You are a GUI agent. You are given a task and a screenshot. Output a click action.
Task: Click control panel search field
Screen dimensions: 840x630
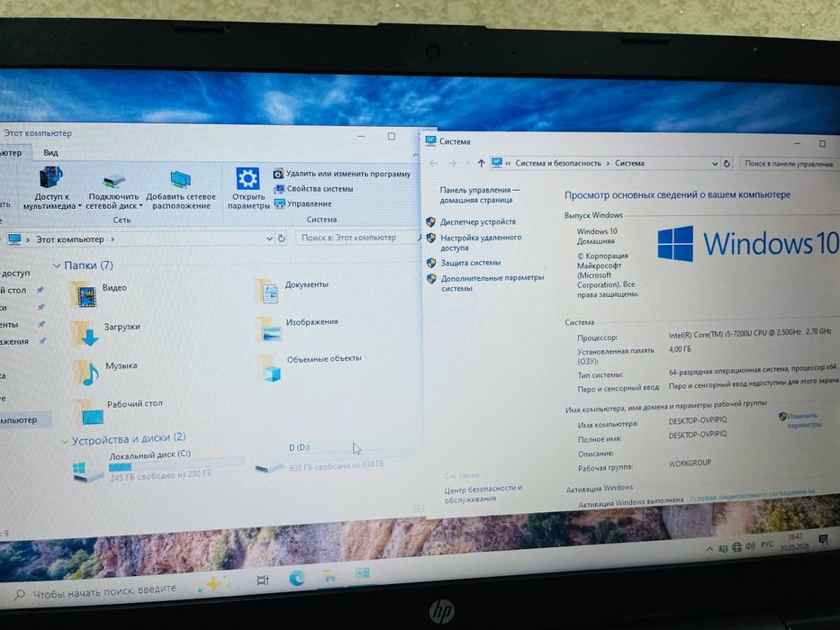[789, 164]
